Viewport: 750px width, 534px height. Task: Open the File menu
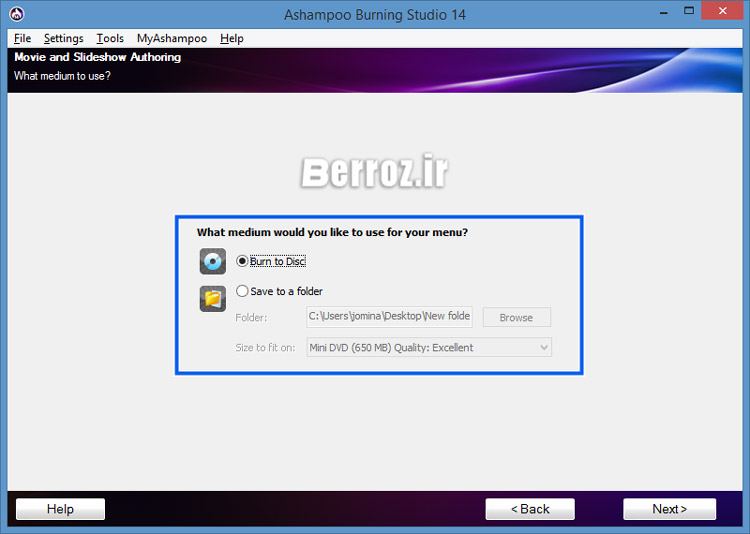point(22,38)
